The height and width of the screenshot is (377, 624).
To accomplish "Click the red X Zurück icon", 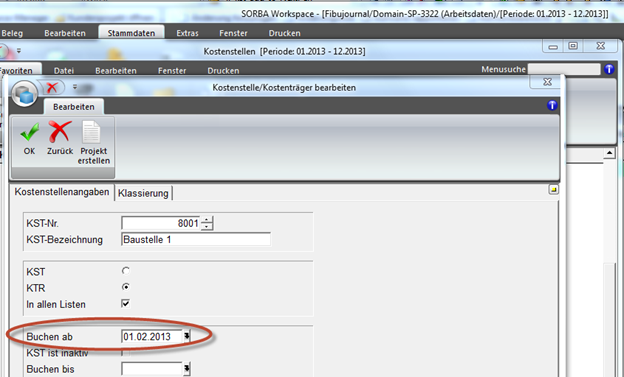I will tap(60, 132).
